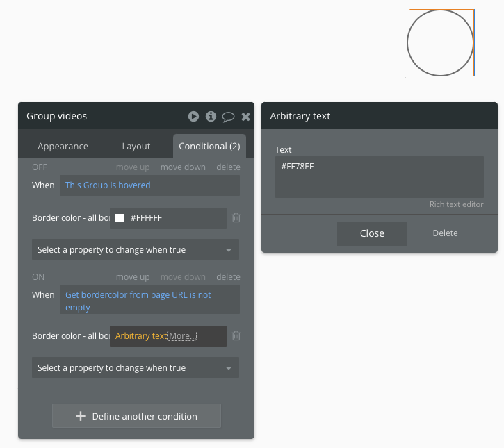The width and height of the screenshot is (504, 448).
Task: Remove the Arbitrary text border color property with the trash icon
Action: coord(236,336)
